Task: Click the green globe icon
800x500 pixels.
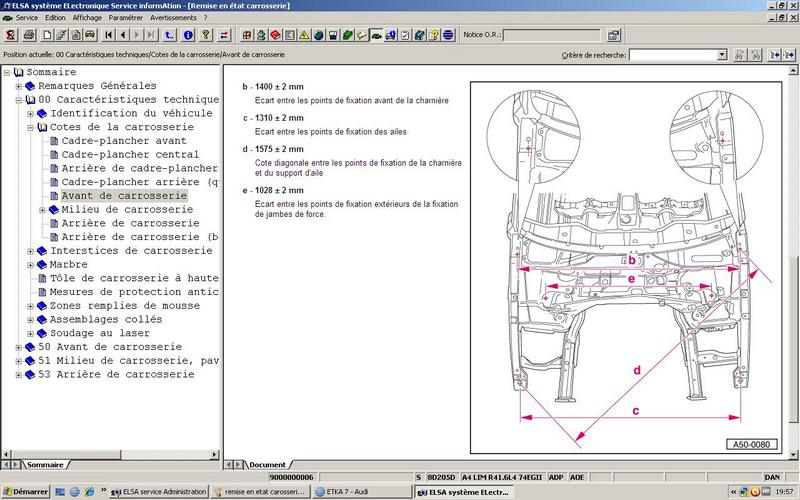Action: (x=318, y=35)
